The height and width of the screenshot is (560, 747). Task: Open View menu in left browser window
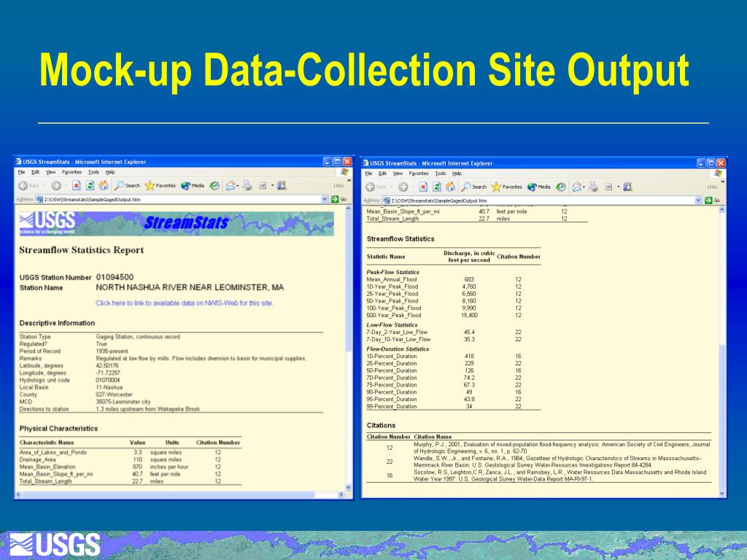point(50,172)
